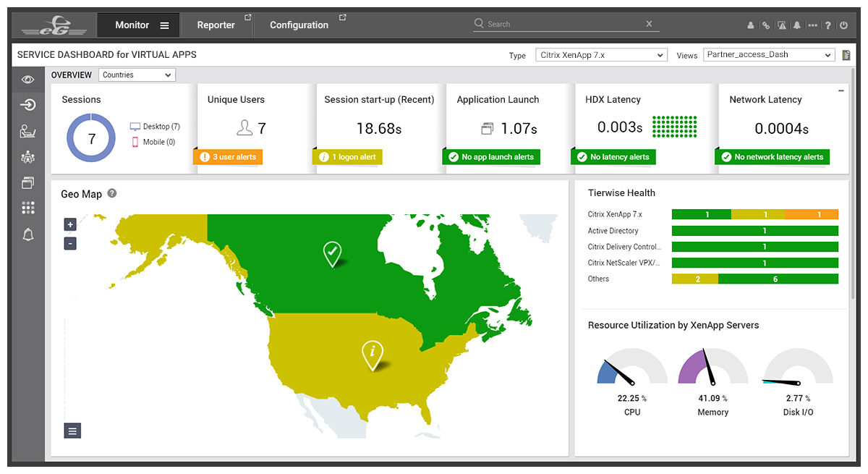Click the warning monitor icon in header
868x474 pixels.
(x=781, y=25)
